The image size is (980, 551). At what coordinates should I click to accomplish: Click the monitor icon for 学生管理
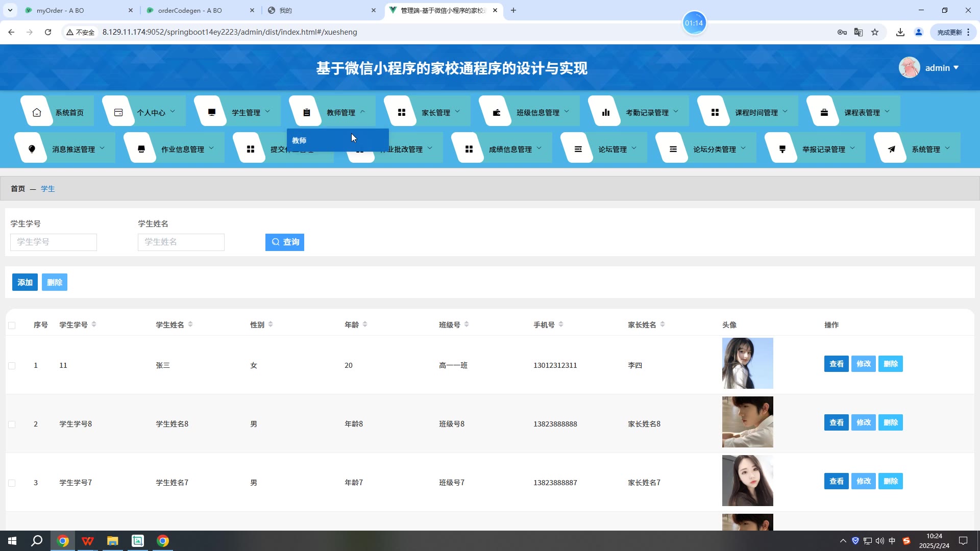[x=212, y=112]
